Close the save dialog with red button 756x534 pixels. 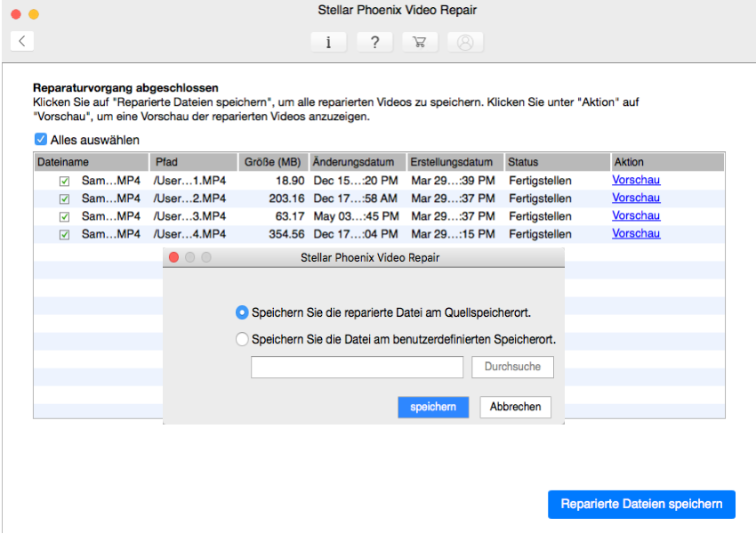tap(174, 257)
